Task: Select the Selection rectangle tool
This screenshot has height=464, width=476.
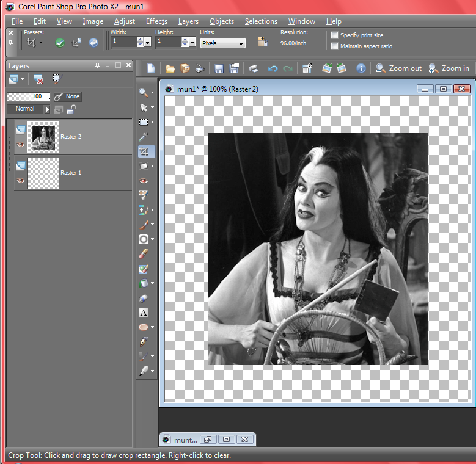Action: (x=143, y=122)
